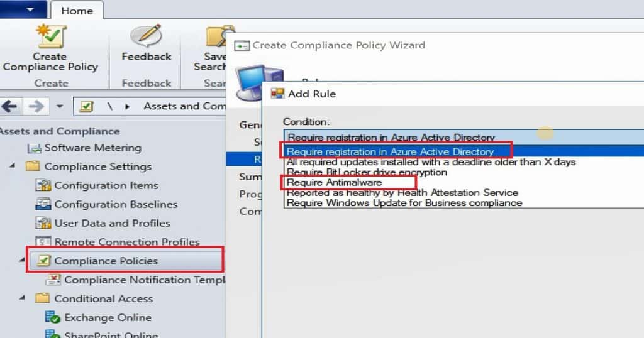The width and height of the screenshot is (644, 338).
Task: Select the Completion step in wizard
Action: pyautogui.click(x=250, y=211)
